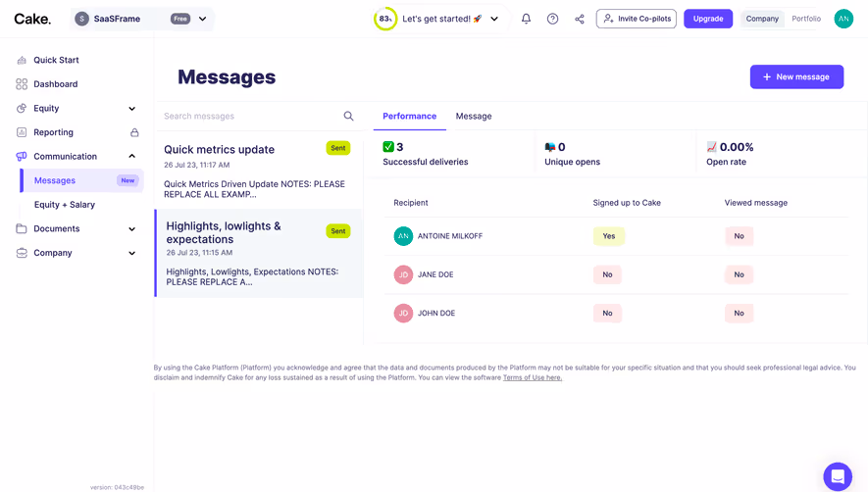The height and width of the screenshot is (492, 868).
Task: Click the Quick Start sidebar icon
Action: (22, 60)
